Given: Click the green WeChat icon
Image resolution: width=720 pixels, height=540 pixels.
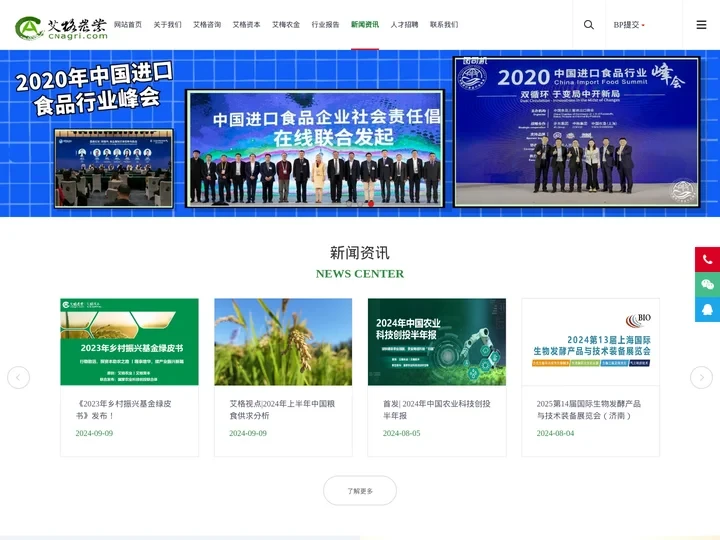Looking at the screenshot, I should click(x=707, y=285).
